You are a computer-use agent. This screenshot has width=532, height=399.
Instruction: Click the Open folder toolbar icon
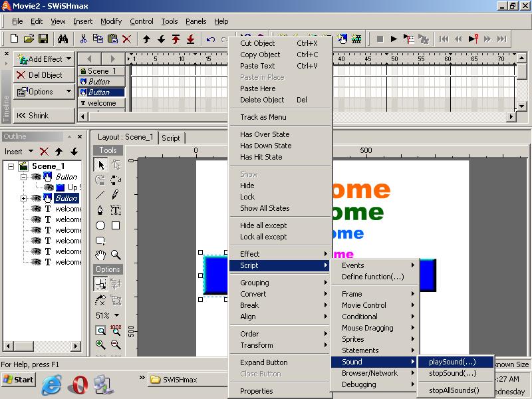click(x=29, y=39)
